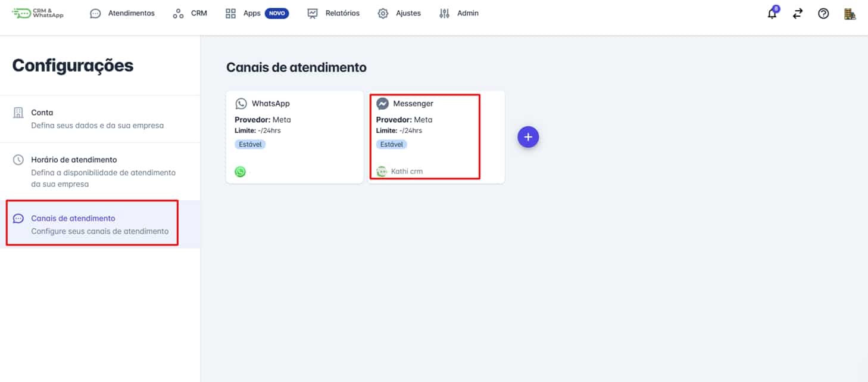868x382 pixels.
Task: Click the Ajustes gear icon
Action: coord(383,13)
